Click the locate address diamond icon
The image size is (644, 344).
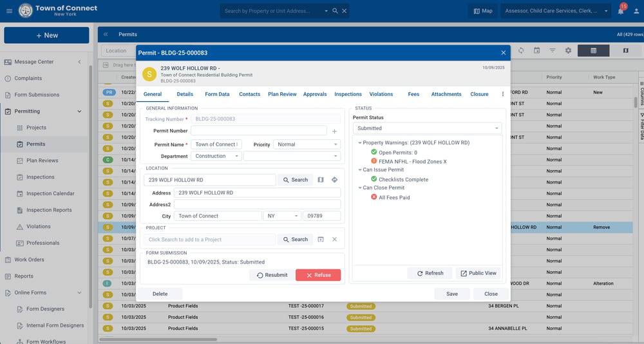click(334, 180)
